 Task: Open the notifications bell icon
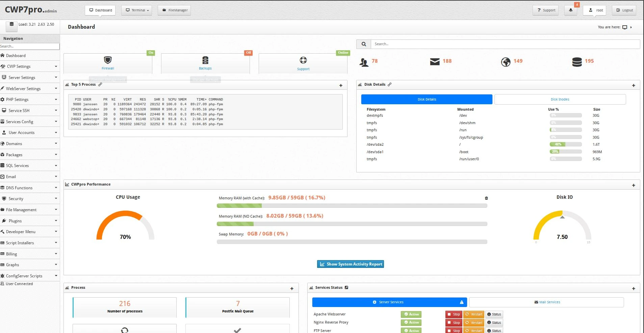[x=571, y=10]
